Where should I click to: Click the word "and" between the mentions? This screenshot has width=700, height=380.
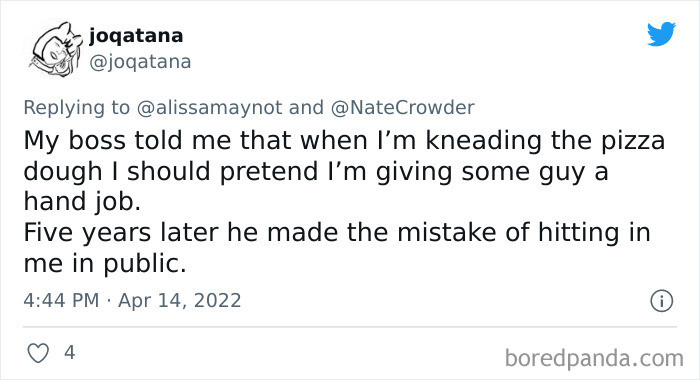click(306, 108)
